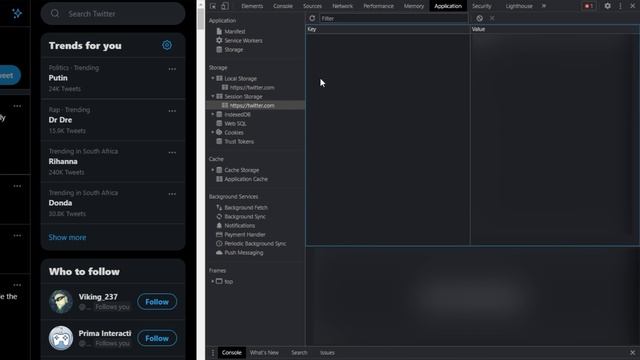Open Payment Handler item
The height and width of the screenshot is (360, 640).
tap(244, 234)
